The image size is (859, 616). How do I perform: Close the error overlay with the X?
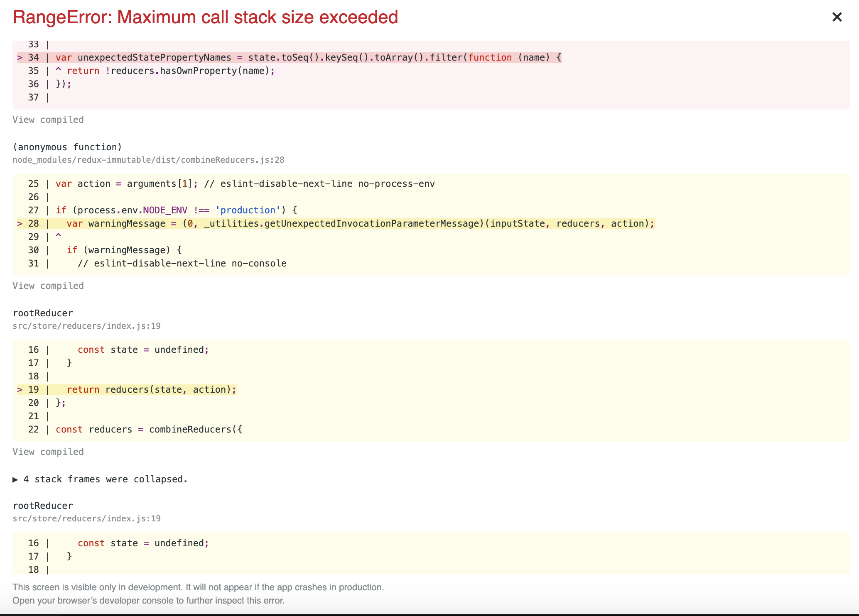(x=837, y=17)
